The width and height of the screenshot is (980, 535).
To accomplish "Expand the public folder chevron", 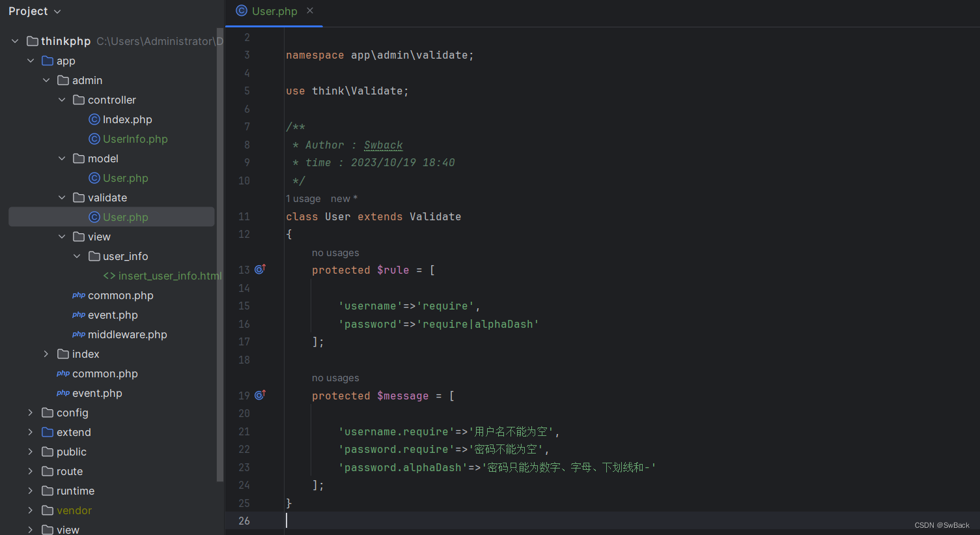I will [31, 452].
